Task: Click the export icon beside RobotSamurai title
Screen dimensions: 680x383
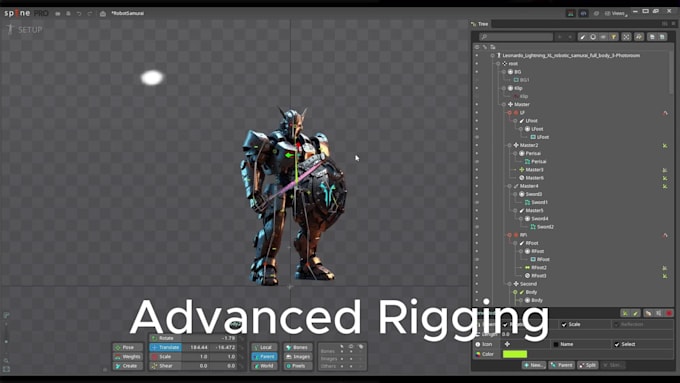Action: [103, 13]
